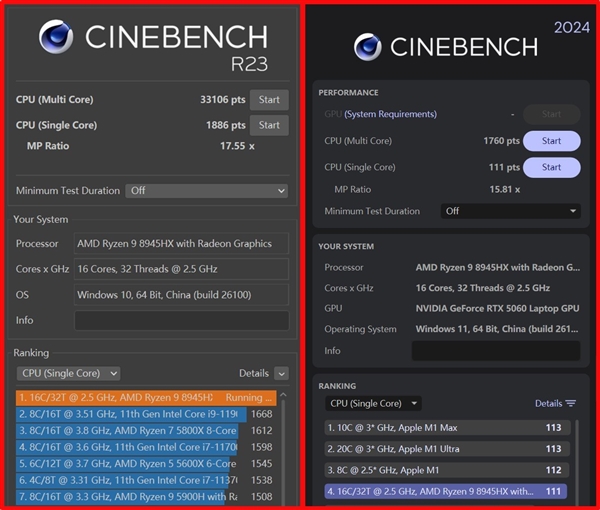Click the Cinebench 2024 logo icon
This screenshot has width=600, height=510.
coord(368,46)
